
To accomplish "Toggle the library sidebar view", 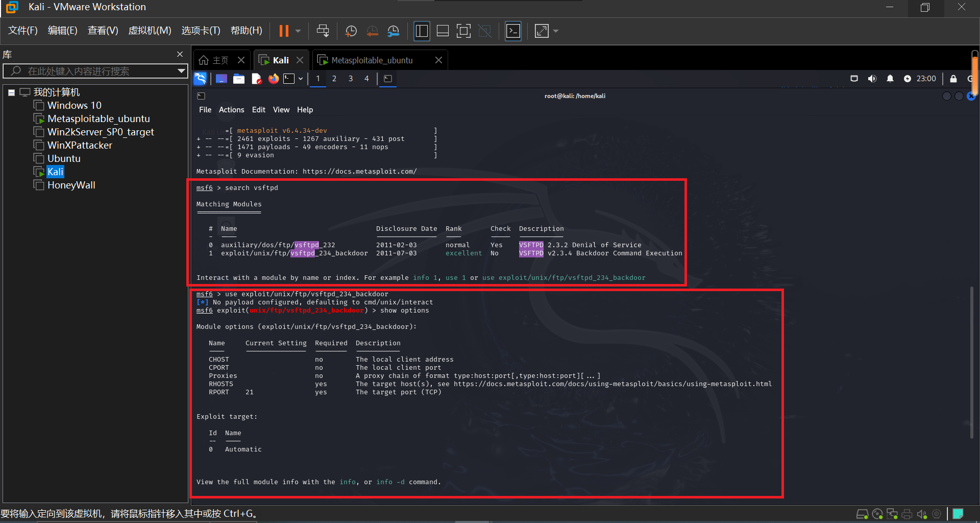I will (x=422, y=31).
